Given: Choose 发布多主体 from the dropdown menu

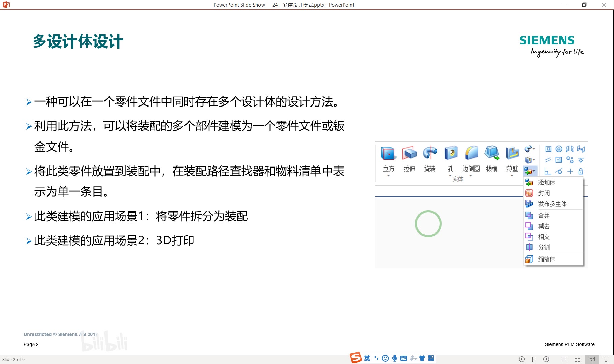Looking at the screenshot, I should [x=553, y=204].
